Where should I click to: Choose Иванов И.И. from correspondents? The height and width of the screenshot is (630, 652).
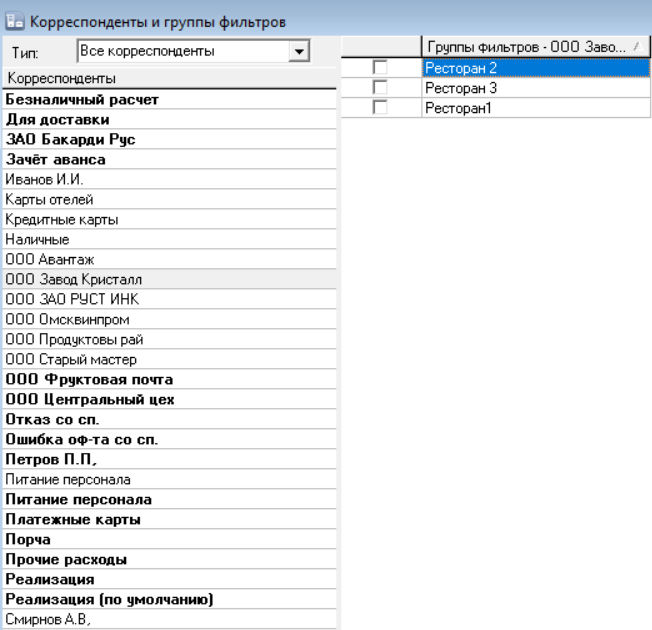[x=44, y=180]
